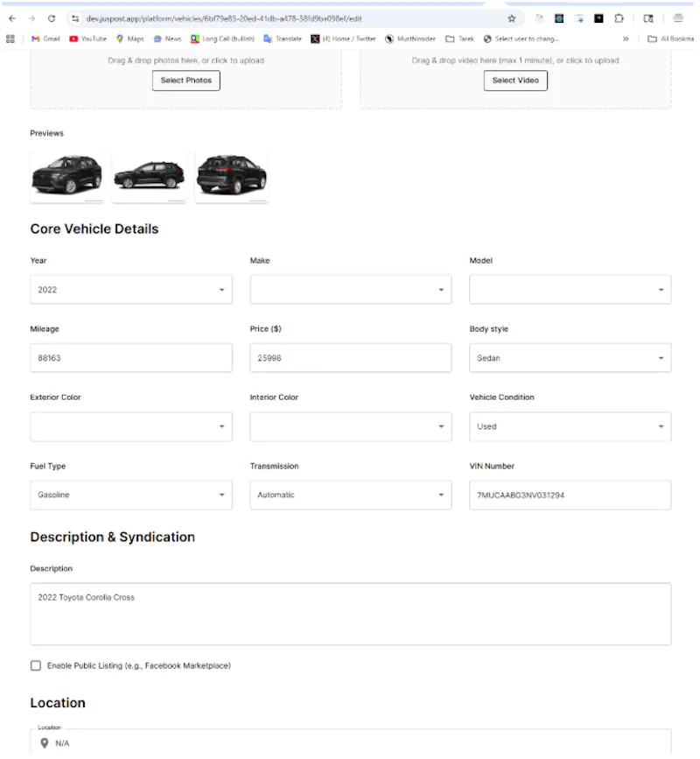Click the Mileage field with 88163
This screenshot has height=759, width=700.
(131, 358)
